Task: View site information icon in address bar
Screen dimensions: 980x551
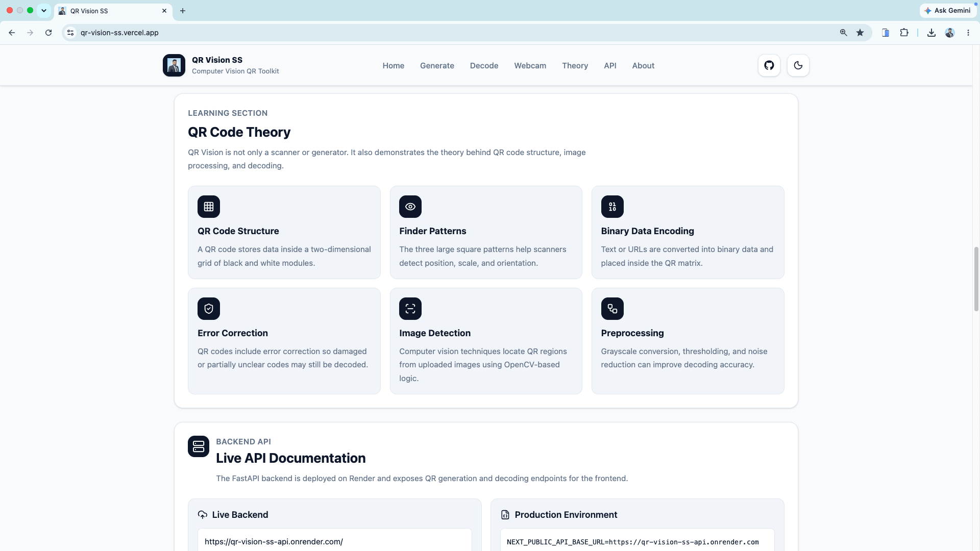Action: pos(70,33)
